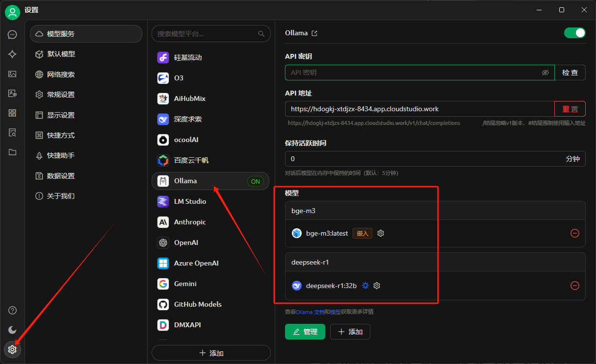Collapse the bge-m3 model group
The width and height of the screenshot is (596, 364).
tap(435, 211)
